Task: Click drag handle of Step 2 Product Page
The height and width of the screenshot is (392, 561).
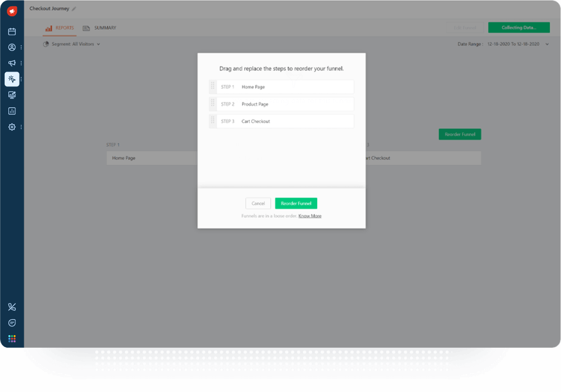Action: tap(213, 104)
